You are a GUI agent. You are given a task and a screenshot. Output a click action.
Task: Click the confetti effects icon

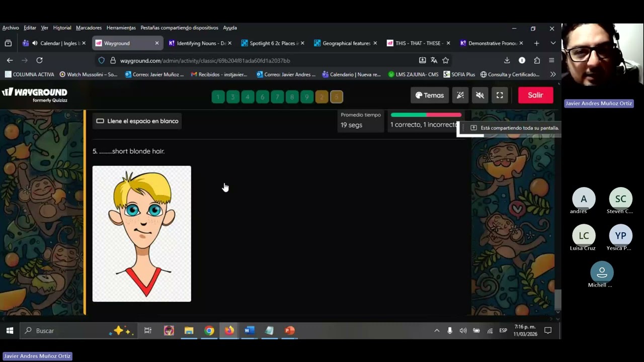pos(460,95)
